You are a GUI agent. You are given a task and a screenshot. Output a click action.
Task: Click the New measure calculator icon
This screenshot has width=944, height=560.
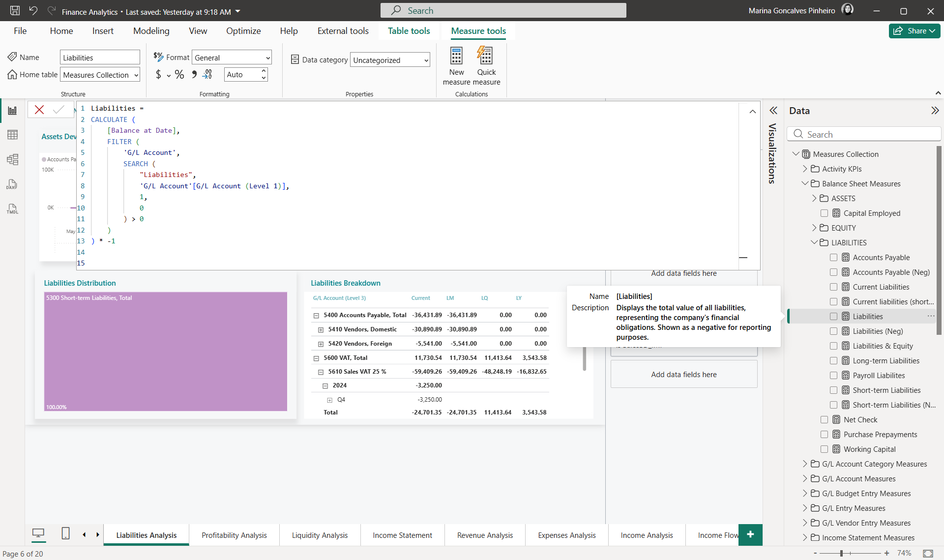(x=456, y=56)
